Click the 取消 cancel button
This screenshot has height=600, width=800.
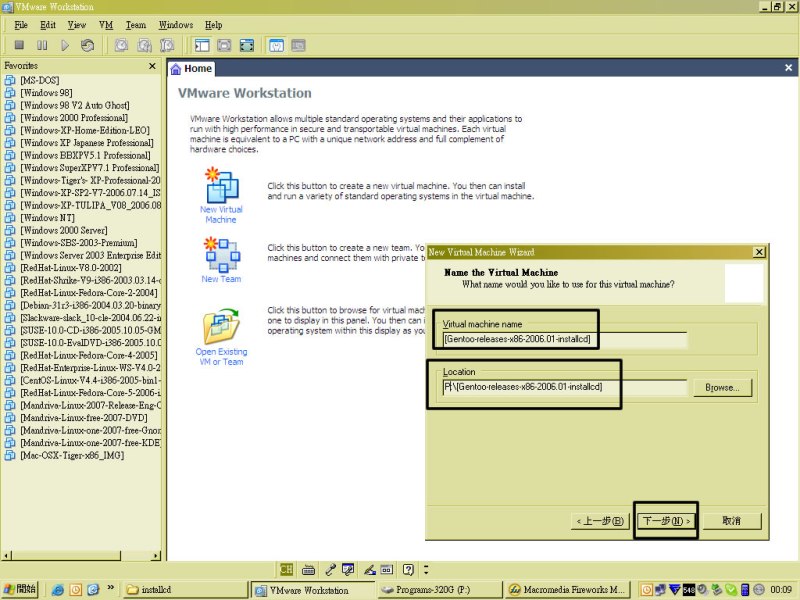pos(732,521)
